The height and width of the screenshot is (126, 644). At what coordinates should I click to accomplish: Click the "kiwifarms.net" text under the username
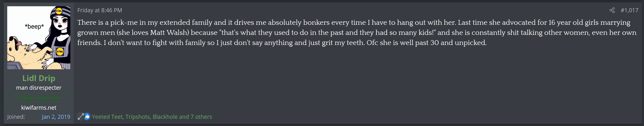pyautogui.click(x=39, y=107)
